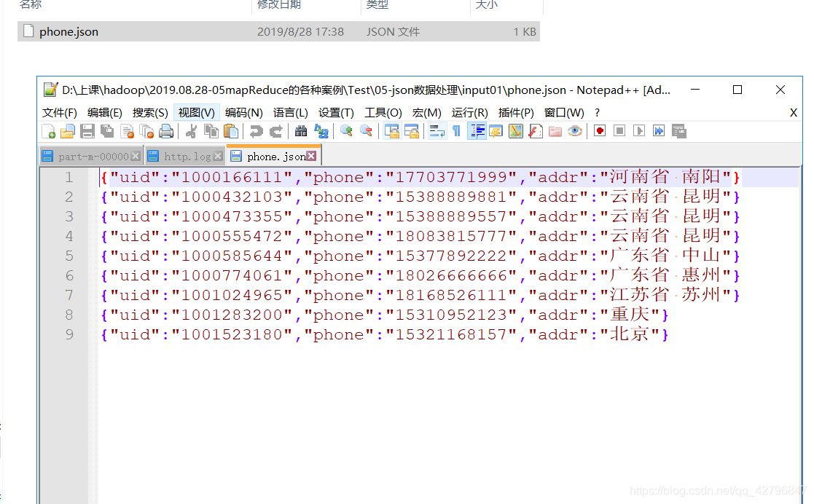Open the 运行(R) menu

point(469,113)
